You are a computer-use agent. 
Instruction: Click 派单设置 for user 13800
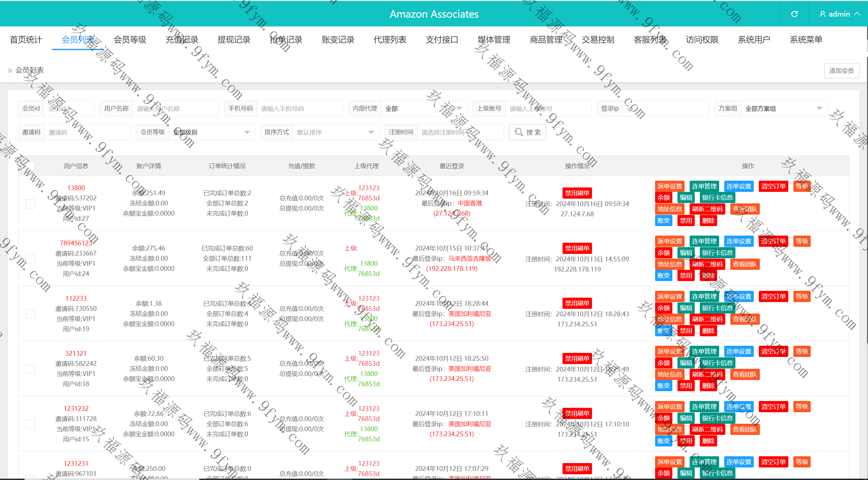669,186
